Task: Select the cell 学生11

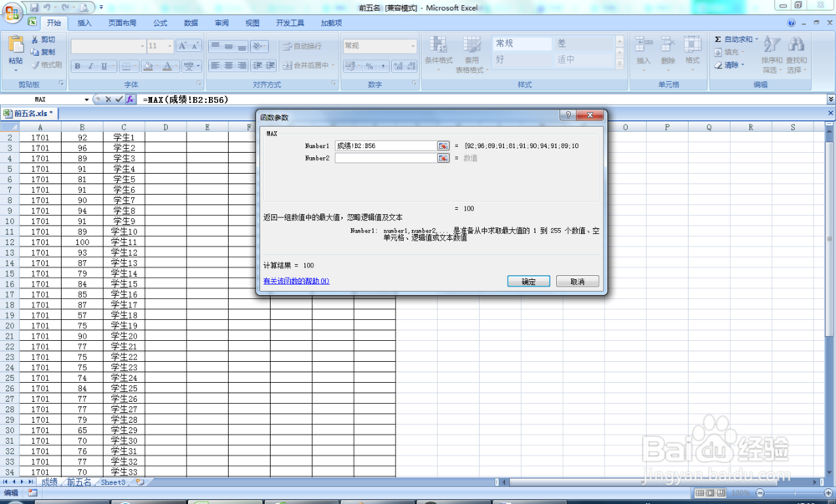Action: coord(124,242)
